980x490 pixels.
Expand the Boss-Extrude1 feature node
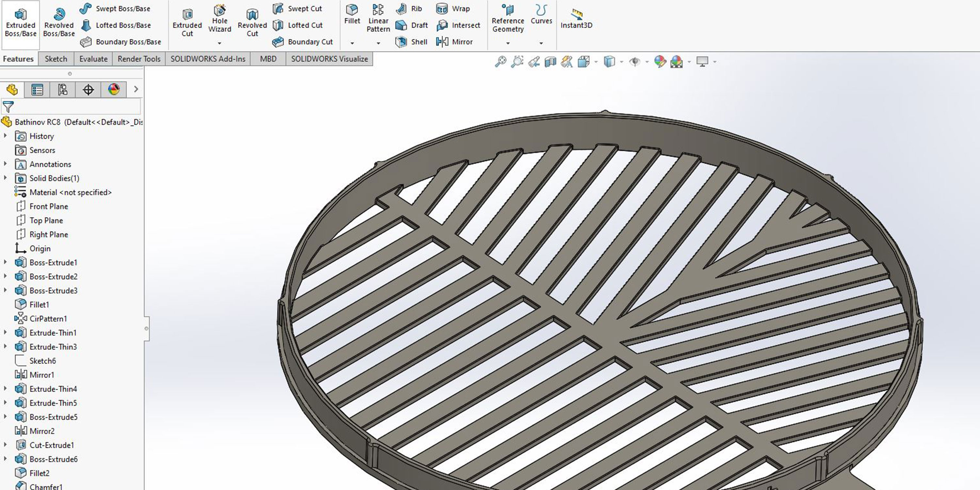pos(5,262)
